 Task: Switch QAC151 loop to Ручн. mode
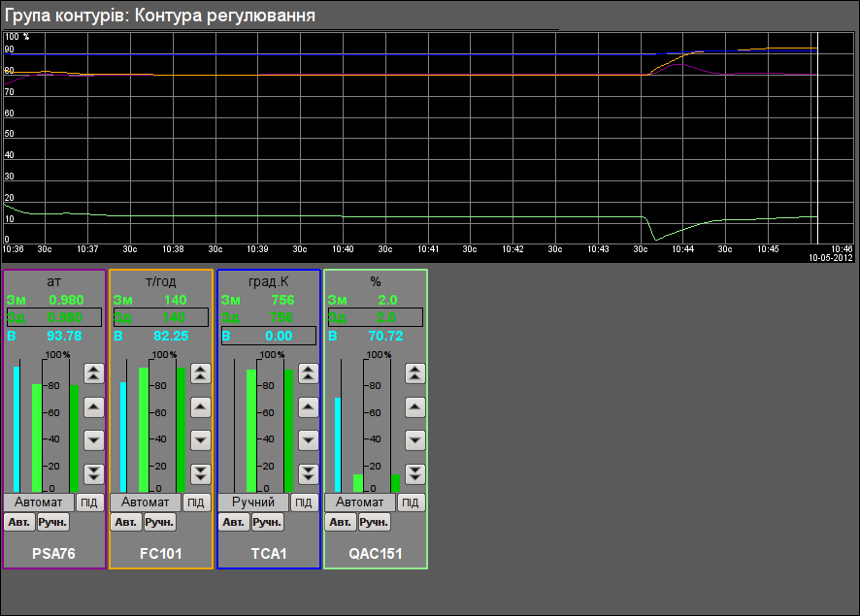point(374,522)
